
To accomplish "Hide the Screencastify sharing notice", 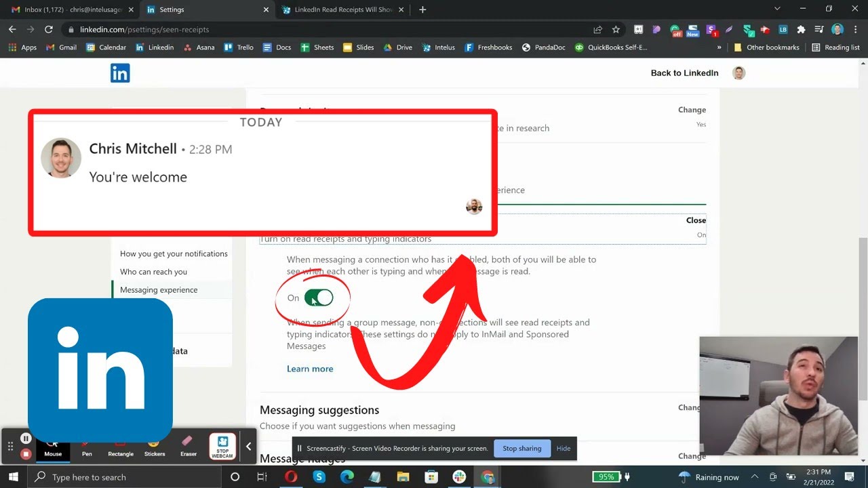I will click(x=564, y=448).
